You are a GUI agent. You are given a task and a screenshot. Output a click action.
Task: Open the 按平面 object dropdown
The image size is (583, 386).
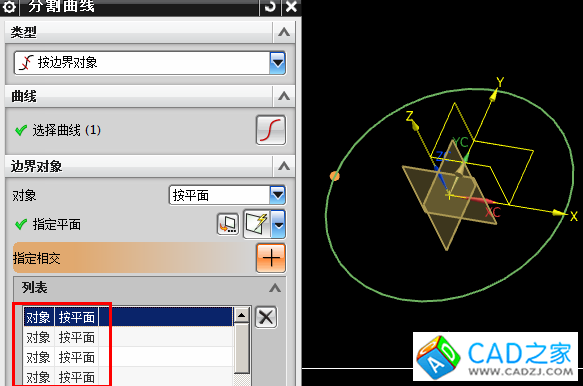[278, 195]
